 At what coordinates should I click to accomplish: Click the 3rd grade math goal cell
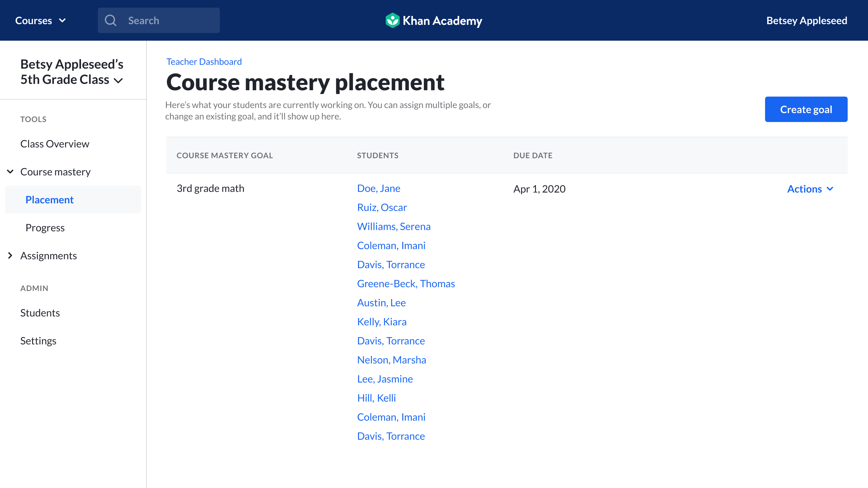[x=210, y=188]
